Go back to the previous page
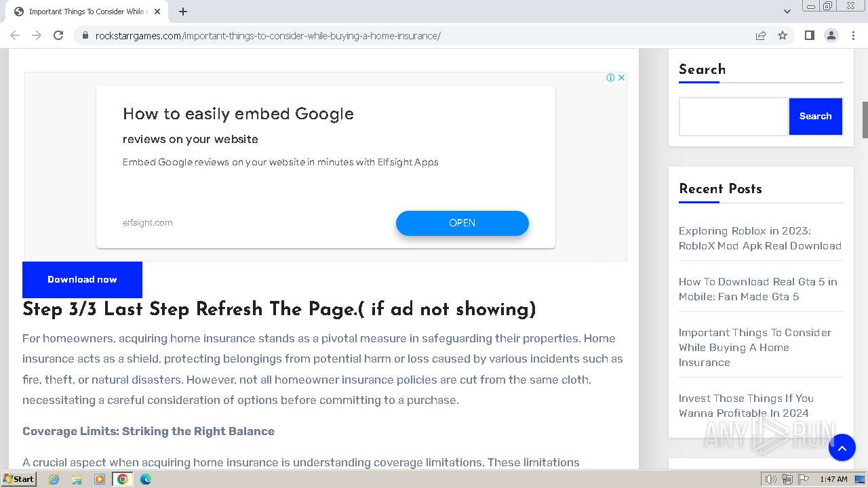The image size is (868, 488). 15,35
